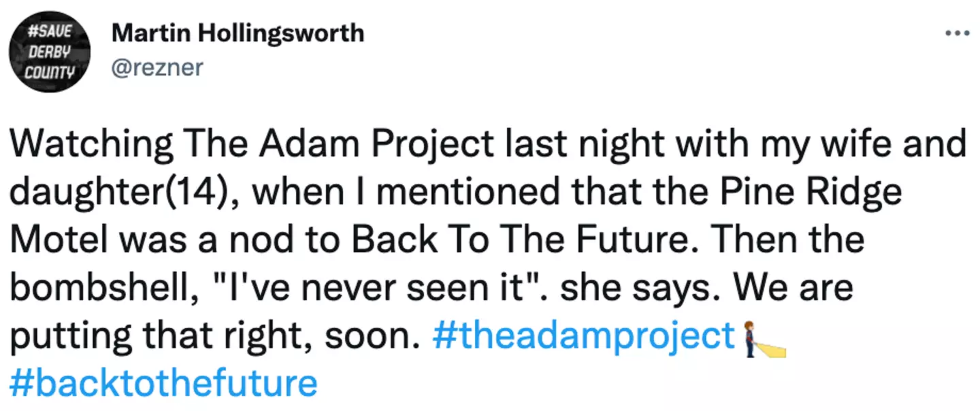
Task: Click the word "Watching" starting the tweet
Action: 92,146
